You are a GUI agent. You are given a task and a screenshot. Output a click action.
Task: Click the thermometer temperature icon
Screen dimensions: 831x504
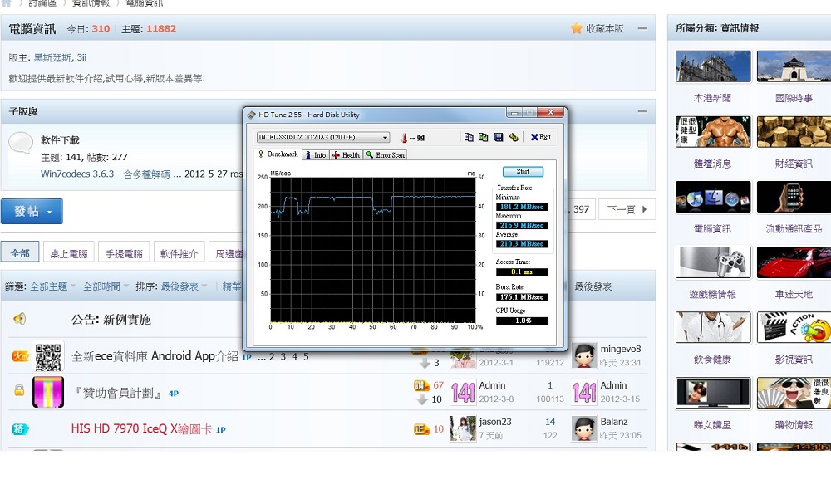click(403, 138)
